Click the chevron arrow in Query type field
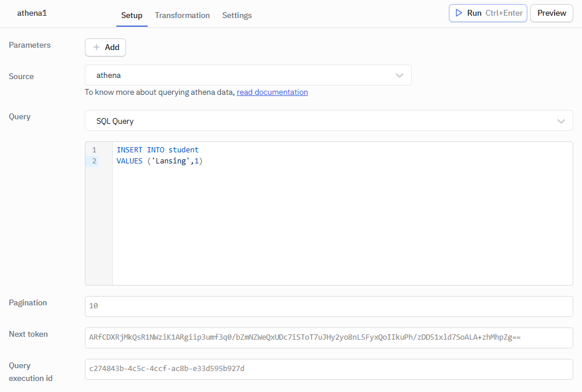Viewport: 582px width, 392px height. [561, 121]
